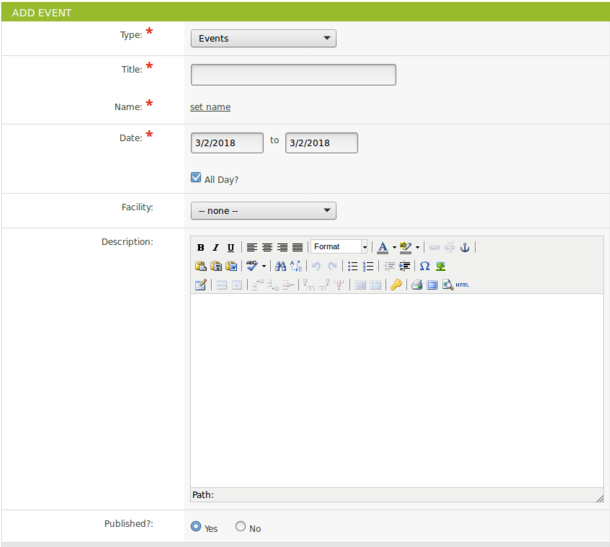Click the 'Path:' status bar label

(203, 495)
